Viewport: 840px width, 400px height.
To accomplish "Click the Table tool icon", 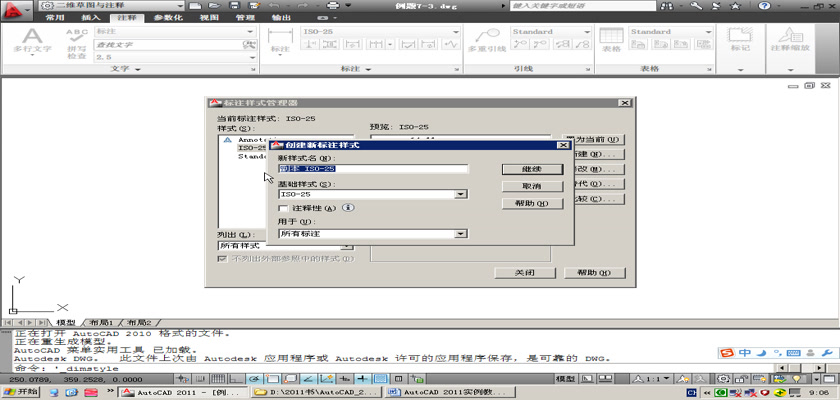I will [611, 36].
